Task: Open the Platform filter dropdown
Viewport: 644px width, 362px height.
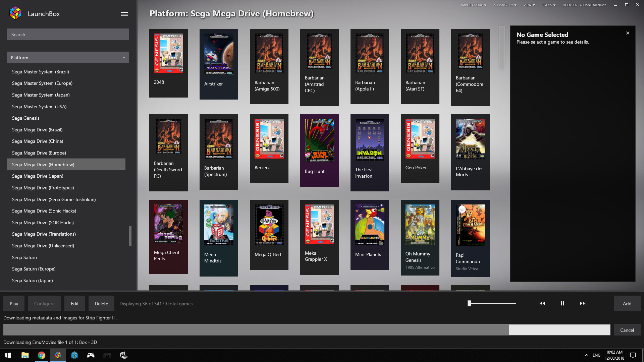Action: [68, 58]
